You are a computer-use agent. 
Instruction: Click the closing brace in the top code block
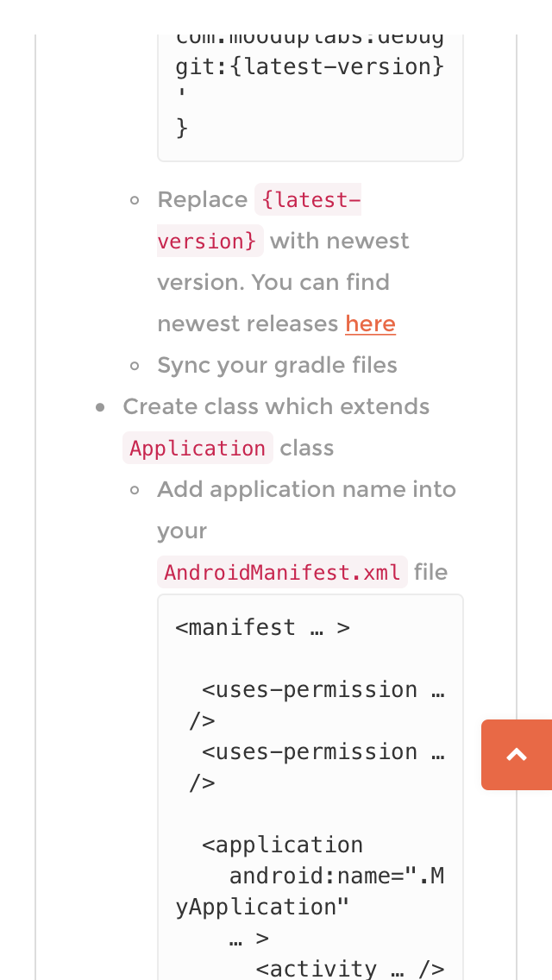pos(181,128)
